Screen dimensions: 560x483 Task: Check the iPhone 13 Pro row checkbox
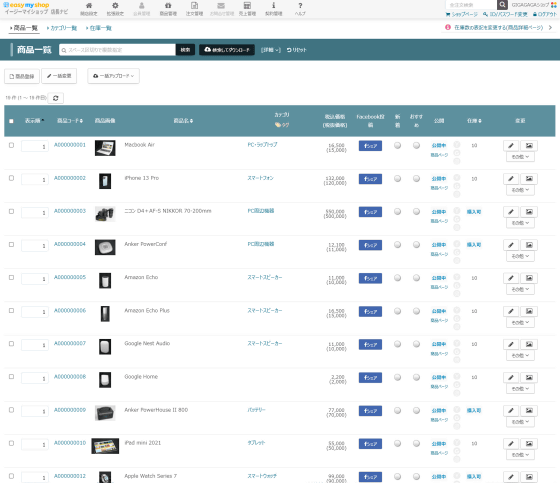[11, 178]
